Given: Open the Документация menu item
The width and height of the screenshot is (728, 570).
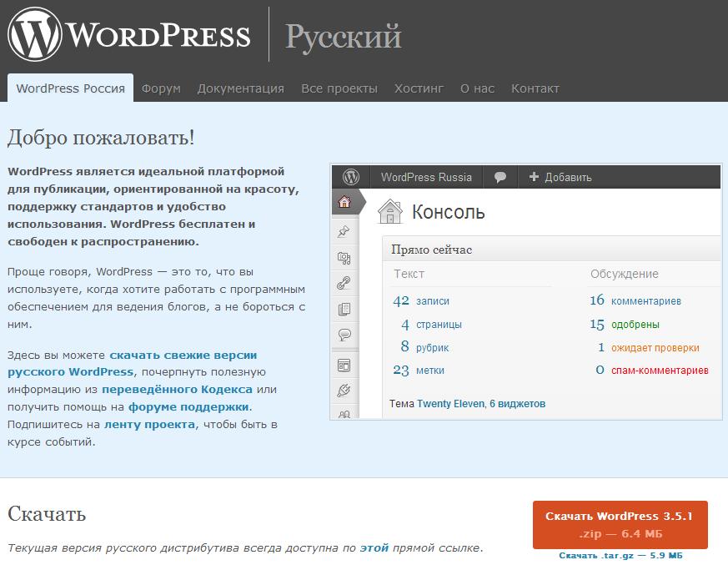Looking at the screenshot, I should coord(240,88).
